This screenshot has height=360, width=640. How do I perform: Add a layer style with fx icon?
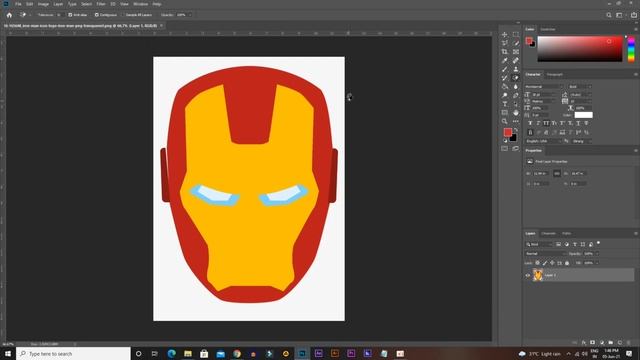pos(584,342)
